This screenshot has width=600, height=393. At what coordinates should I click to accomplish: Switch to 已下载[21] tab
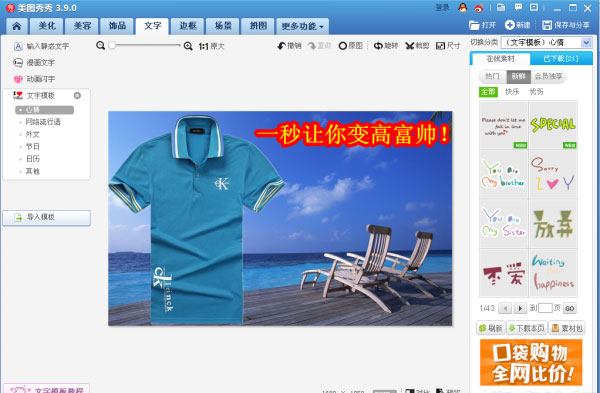[561, 59]
